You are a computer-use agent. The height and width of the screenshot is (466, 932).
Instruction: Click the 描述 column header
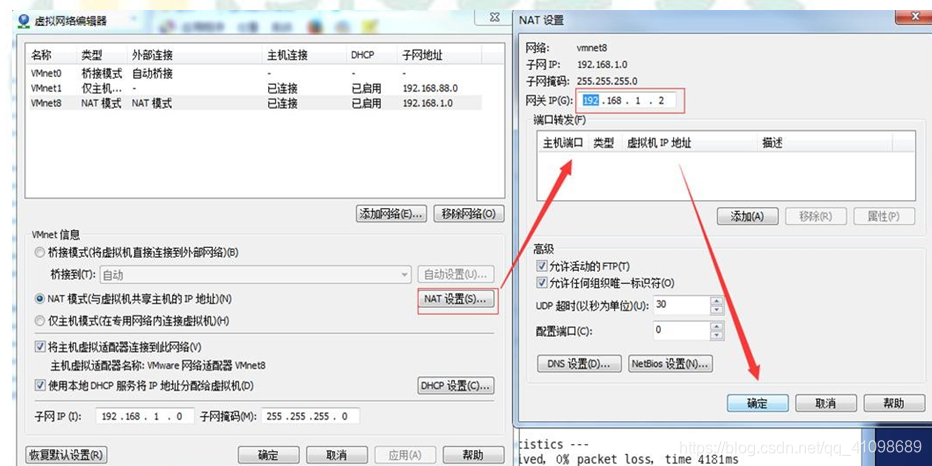(826, 143)
